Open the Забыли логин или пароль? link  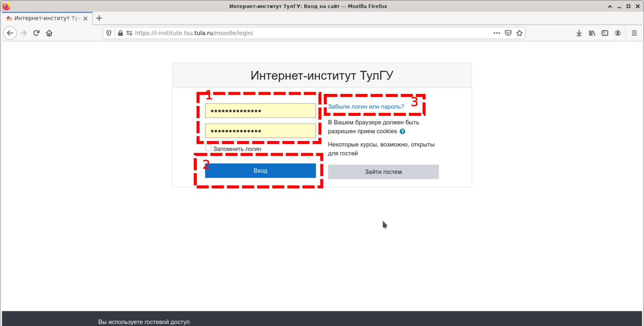point(366,107)
